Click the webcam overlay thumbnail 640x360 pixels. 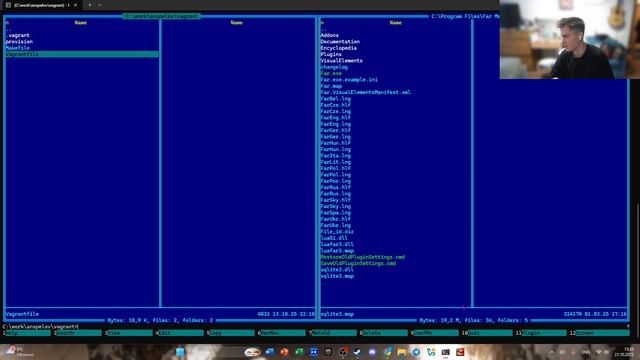click(x=570, y=39)
